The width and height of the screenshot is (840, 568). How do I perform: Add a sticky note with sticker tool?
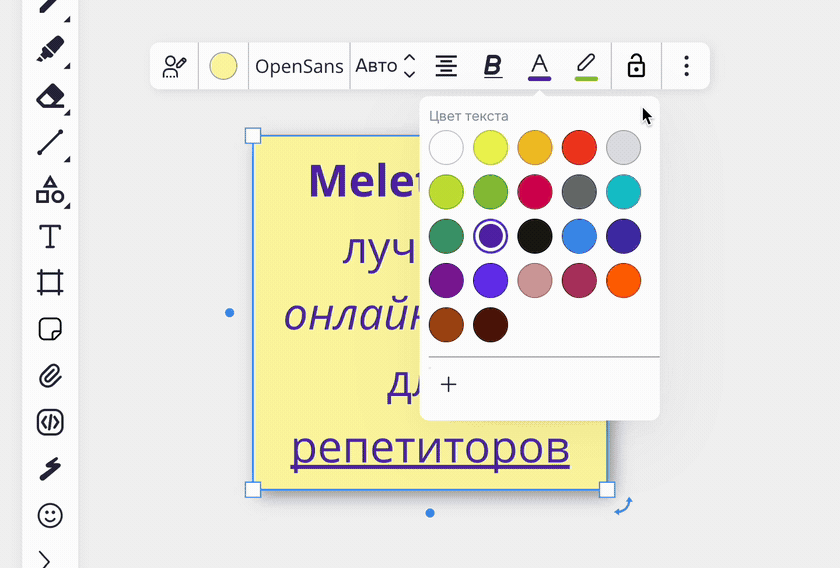50,329
